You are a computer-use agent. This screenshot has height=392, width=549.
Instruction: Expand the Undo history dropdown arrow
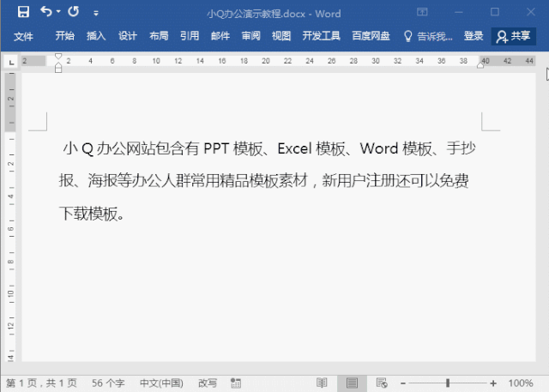[58, 14]
